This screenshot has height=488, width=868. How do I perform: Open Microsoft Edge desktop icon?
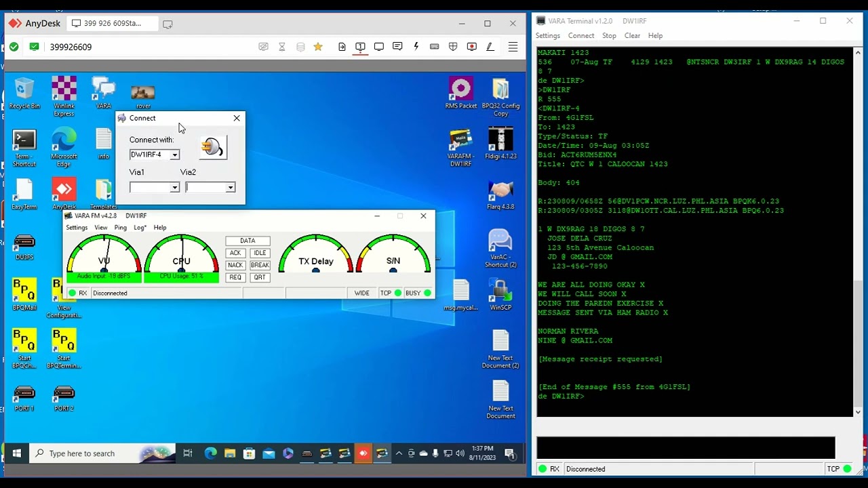click(64, 148)
